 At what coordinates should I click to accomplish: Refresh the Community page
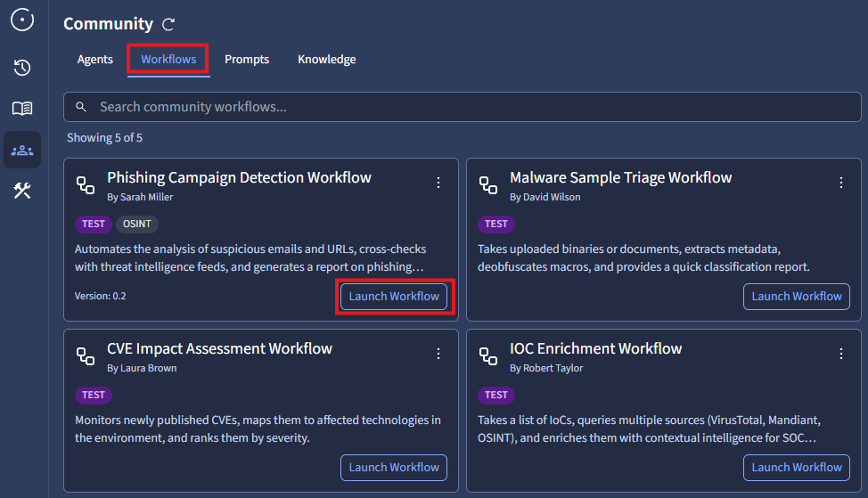pyautogui.click(x=169, y=25)
